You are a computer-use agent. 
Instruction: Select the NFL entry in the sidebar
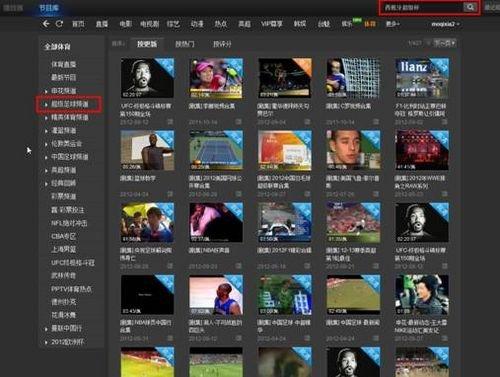click(x=69, y=223)
